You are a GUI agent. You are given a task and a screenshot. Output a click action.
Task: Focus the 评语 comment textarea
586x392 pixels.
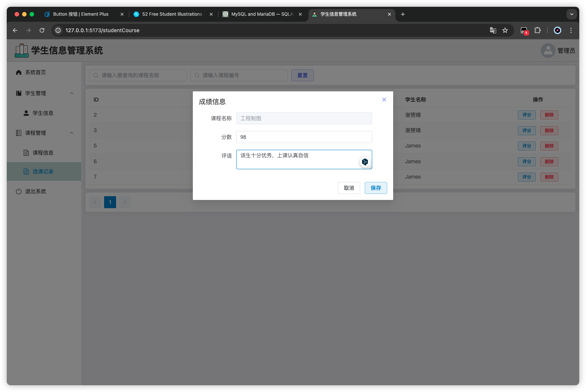coord(304,159)
